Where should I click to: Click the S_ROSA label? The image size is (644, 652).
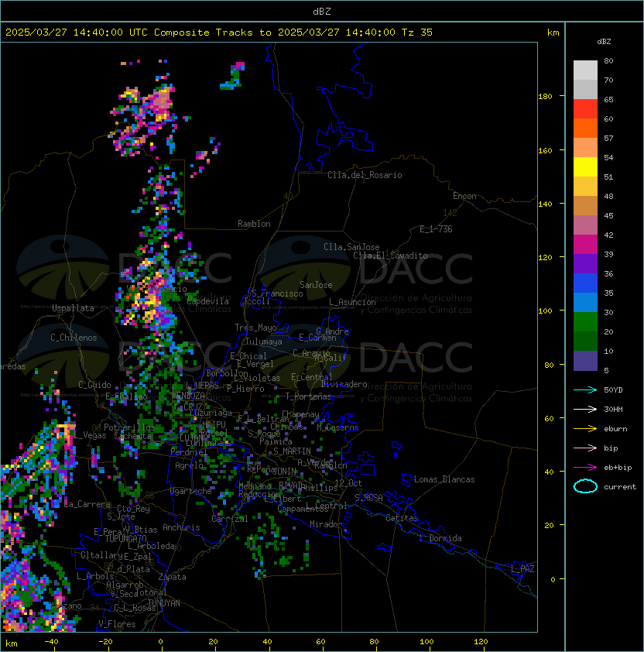368,498
